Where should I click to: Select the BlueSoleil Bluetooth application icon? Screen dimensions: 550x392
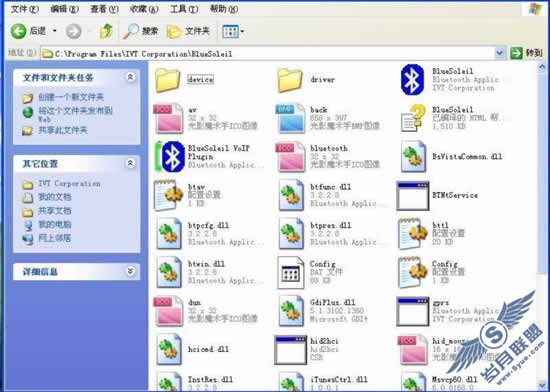pos(412,80)
